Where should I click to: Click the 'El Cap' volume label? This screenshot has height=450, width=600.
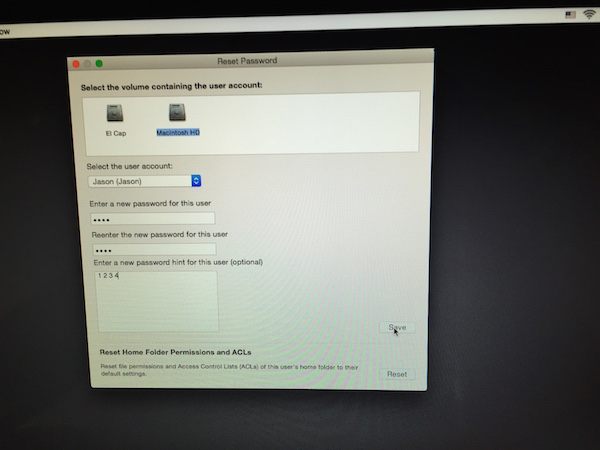(116, 133)
